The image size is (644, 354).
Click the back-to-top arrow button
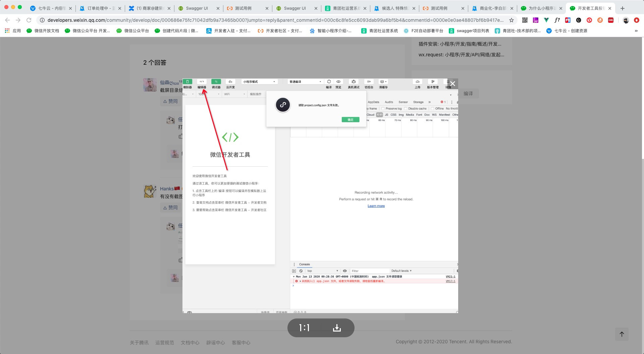(622, 334)
